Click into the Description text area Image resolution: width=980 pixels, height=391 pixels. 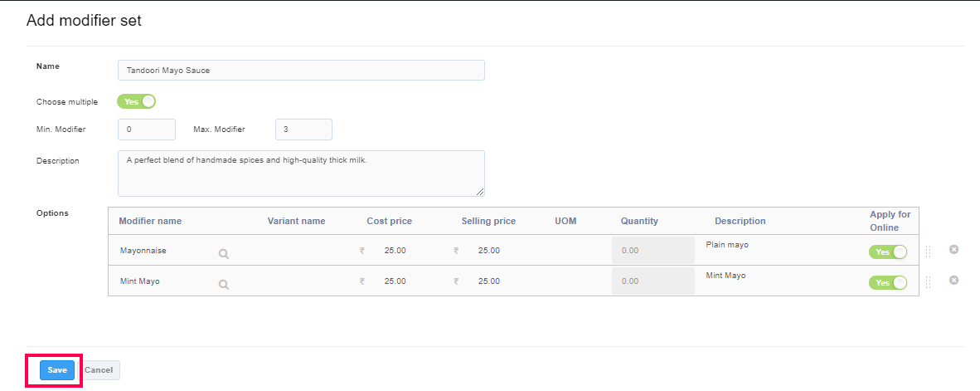(x=301, y=173)
